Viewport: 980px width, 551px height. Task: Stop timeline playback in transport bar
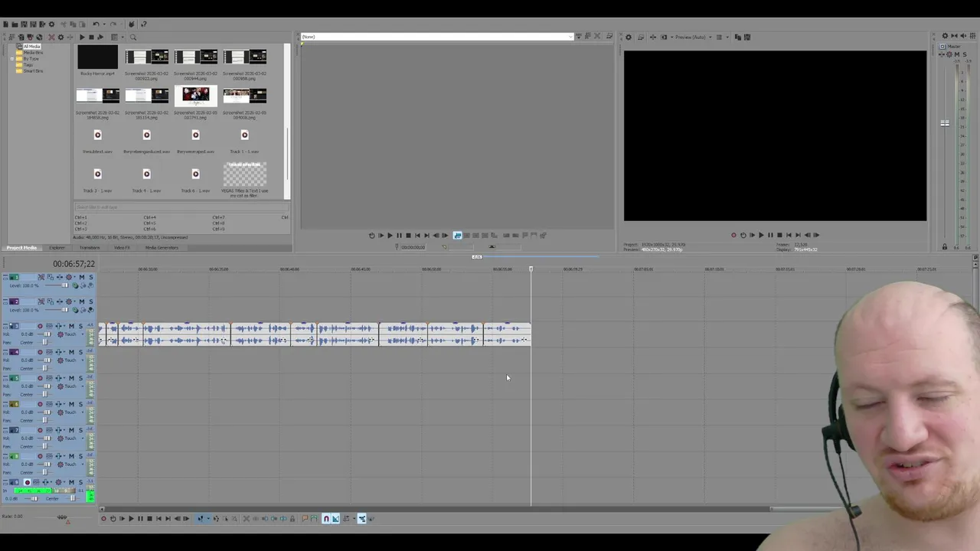[x=149, y=519]
